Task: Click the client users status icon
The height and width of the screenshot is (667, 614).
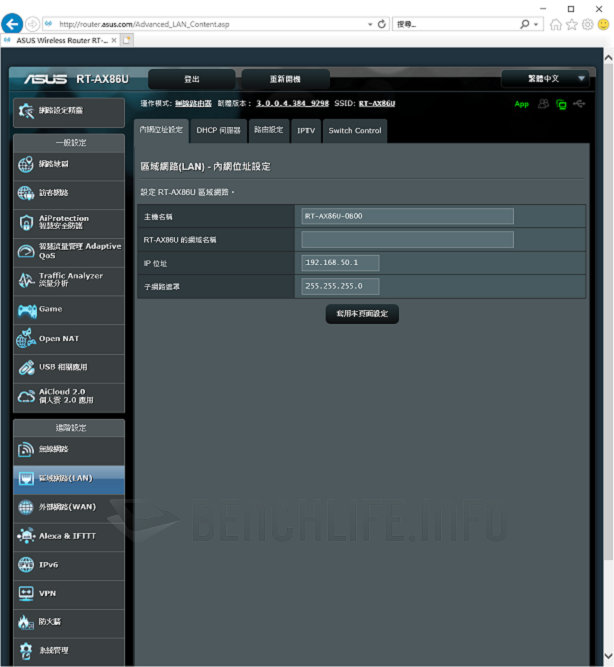Action: (543, 104)
